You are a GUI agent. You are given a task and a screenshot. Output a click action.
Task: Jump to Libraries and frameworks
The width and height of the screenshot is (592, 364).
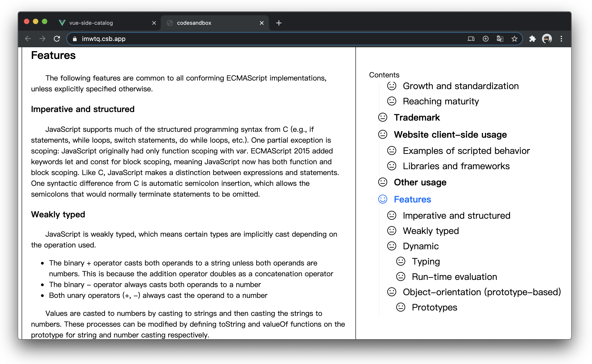click(x=456, y=166)
